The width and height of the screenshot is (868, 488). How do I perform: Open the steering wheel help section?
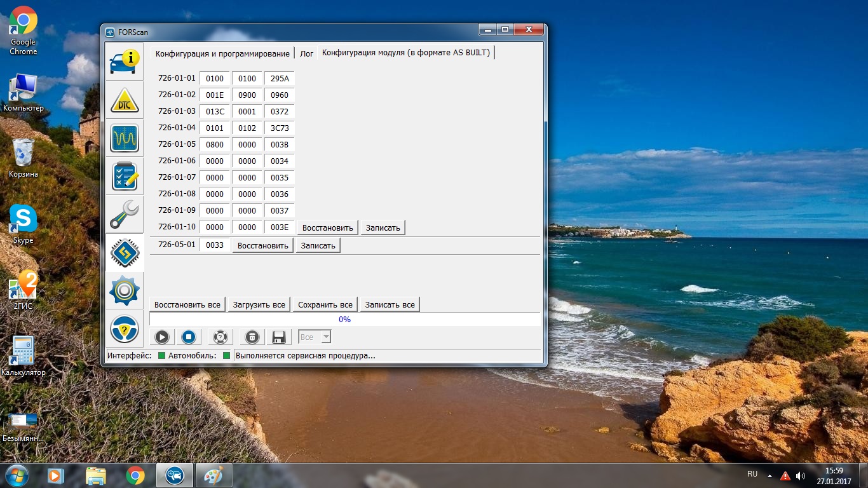point(125,329)
